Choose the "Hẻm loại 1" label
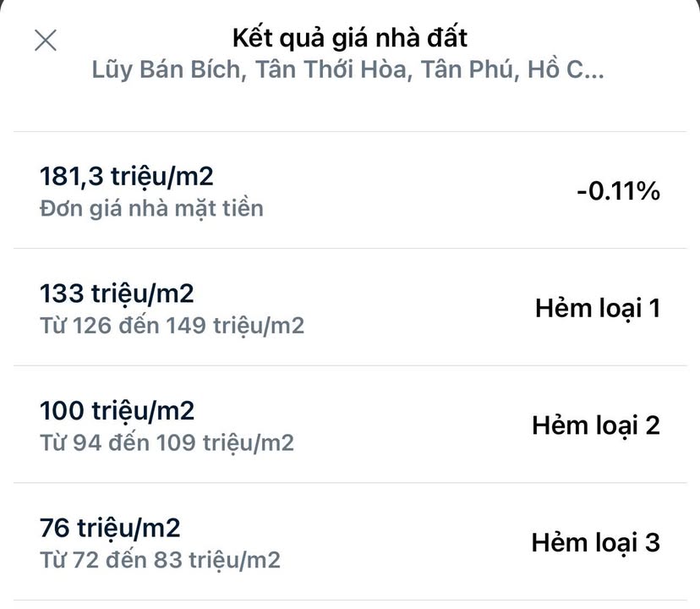The width and height of the screenshot is (700, 609). [597, 308]
